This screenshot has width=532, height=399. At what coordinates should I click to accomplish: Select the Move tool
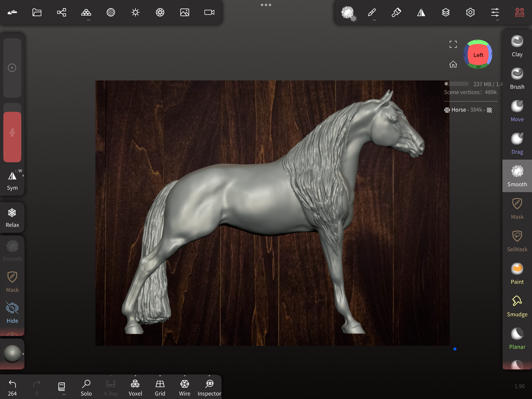(517, 111)
